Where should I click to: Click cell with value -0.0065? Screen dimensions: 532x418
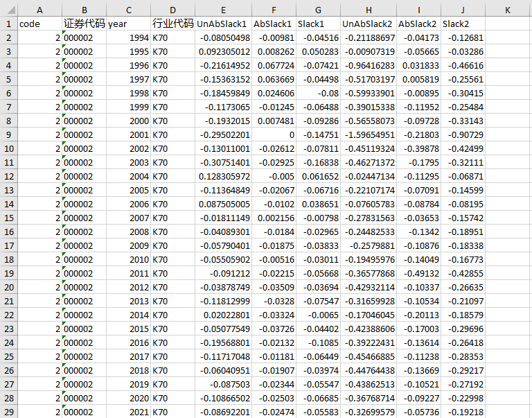click(x=318, y=315)
